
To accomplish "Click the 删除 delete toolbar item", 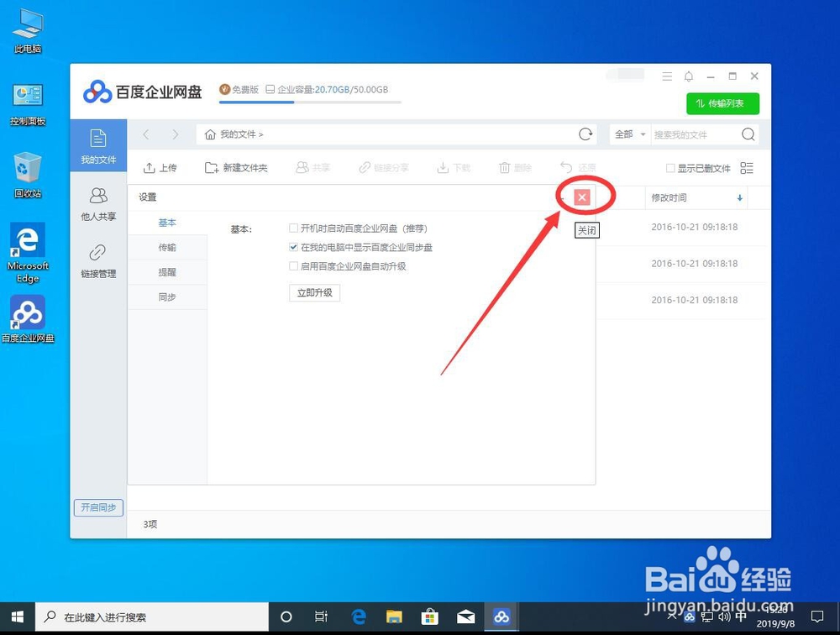I will 515,168.
